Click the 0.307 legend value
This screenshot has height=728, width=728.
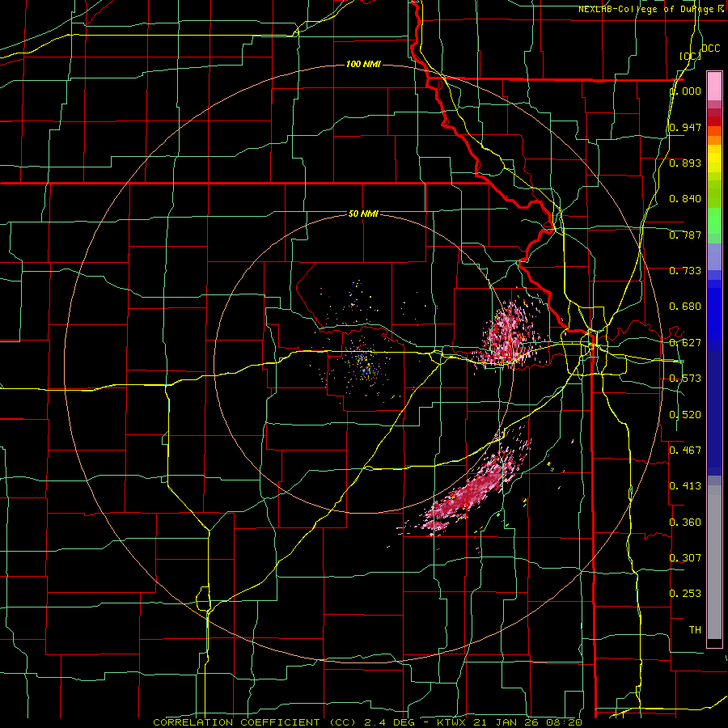[685, 558]
